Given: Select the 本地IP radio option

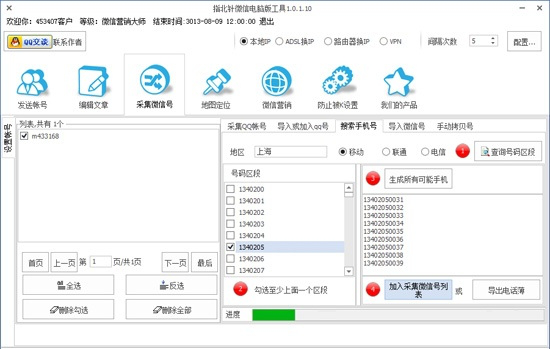Looking at the screenshot, I should pyautogui.click(x=244, y=41).
